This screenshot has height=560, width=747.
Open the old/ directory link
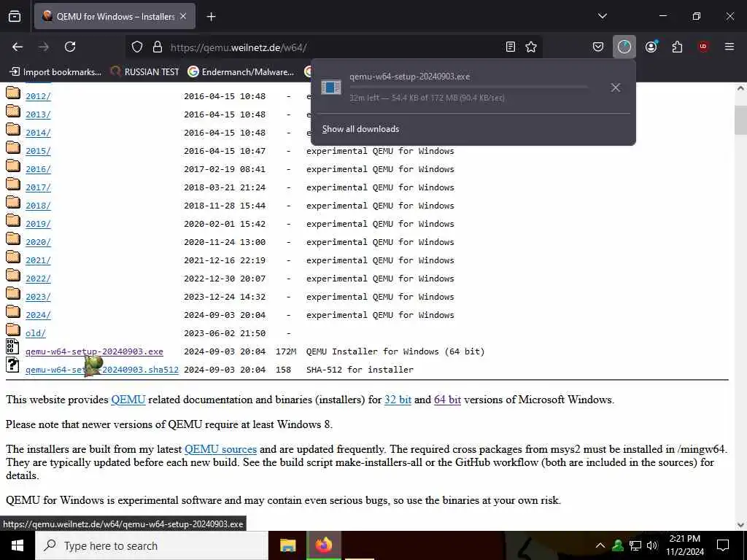tap(36, 333)
